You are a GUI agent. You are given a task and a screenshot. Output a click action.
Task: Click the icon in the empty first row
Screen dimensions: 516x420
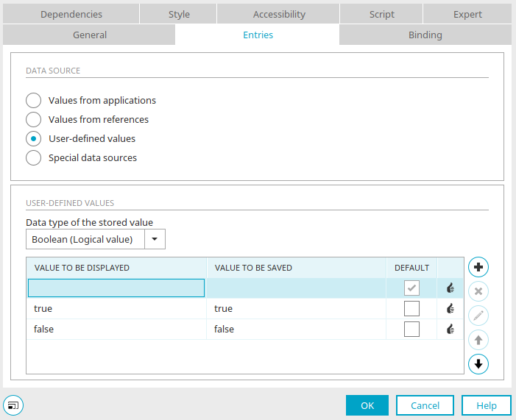coord(450,288)
